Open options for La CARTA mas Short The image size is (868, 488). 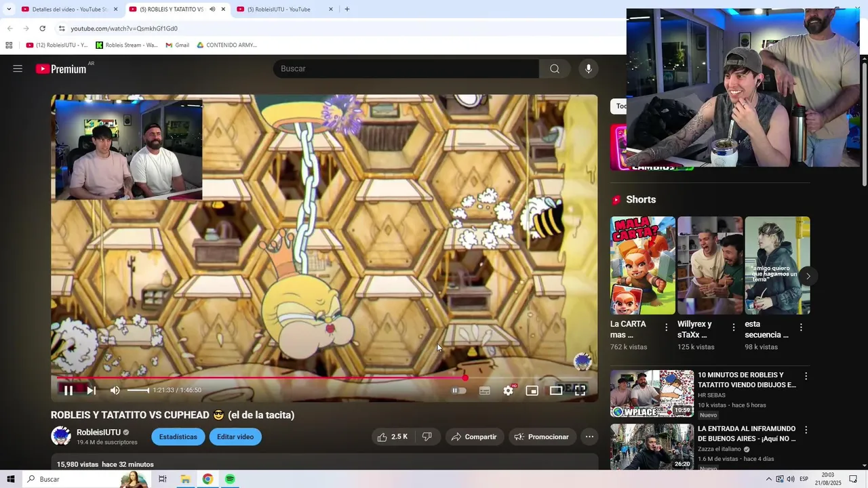(666, 327)
